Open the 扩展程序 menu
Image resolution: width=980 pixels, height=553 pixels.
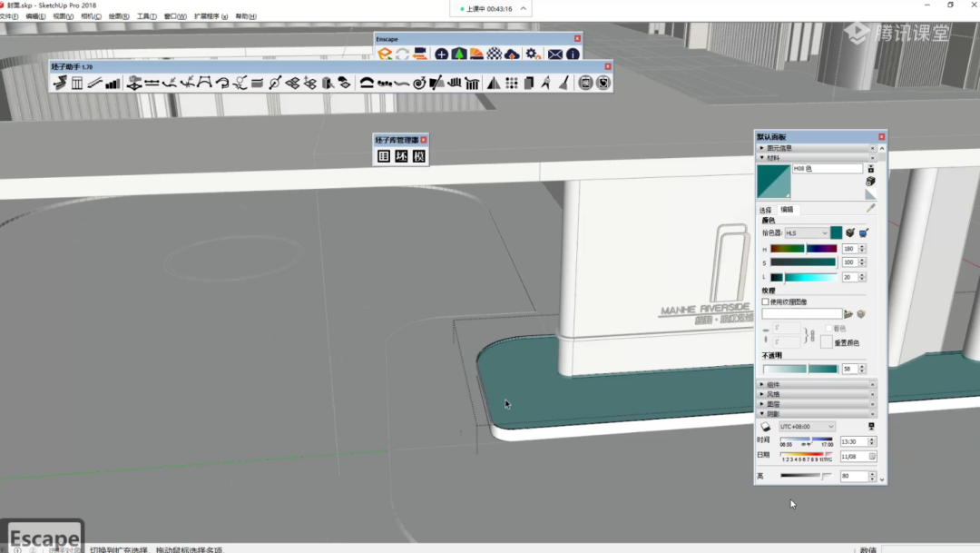(211, 16)
